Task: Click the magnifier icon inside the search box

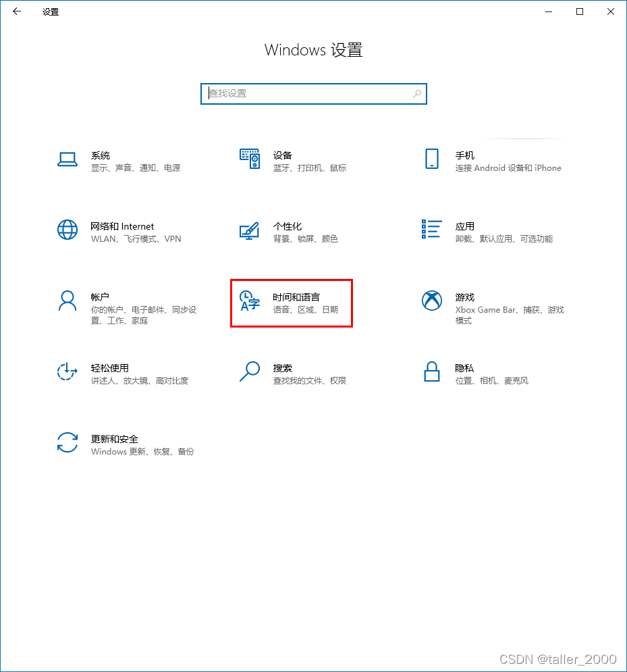Action: coord(417,93)
